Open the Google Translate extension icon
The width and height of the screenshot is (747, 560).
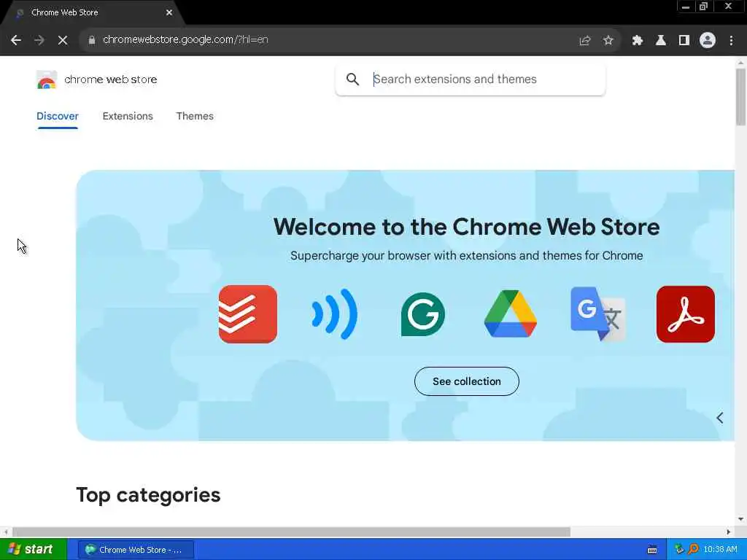point(598,314)
